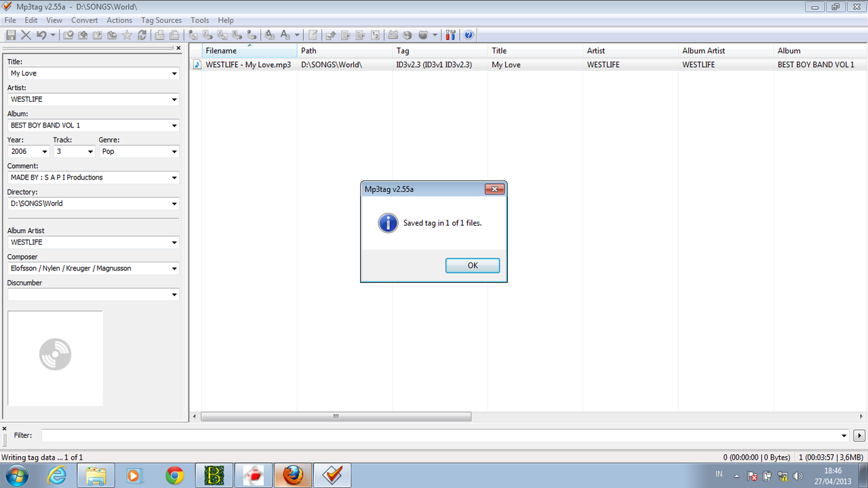
Task: Click the horizontal scrollbar of file list
Action: click(x=336, y=417)
